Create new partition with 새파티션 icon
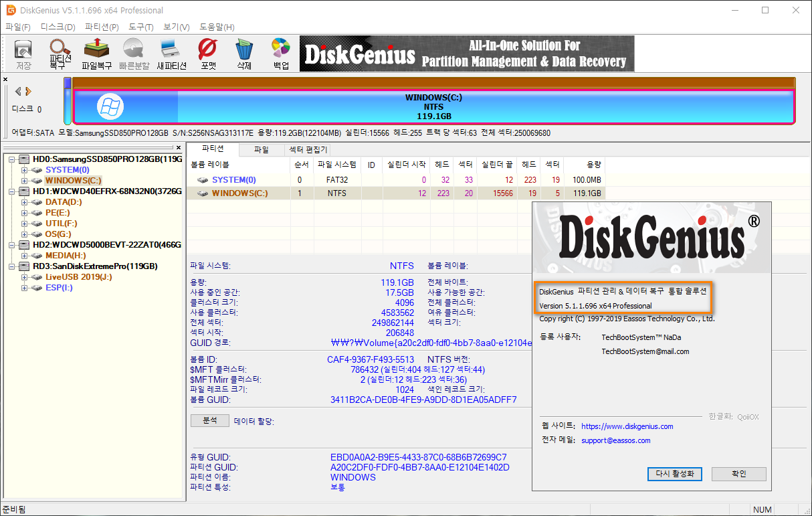The width and height of the screenshot is (812, 516). [171, 54]
